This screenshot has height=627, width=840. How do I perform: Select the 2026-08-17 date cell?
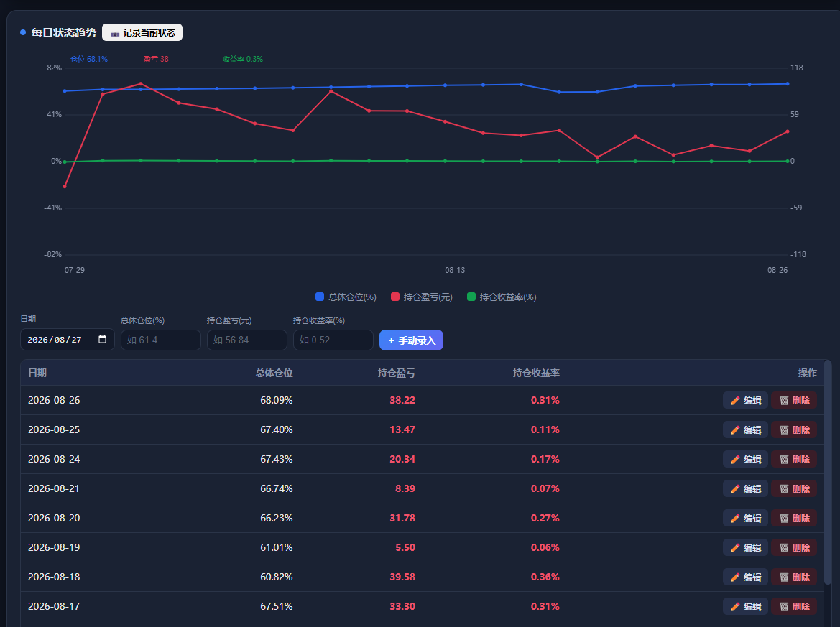coord(54,606)
